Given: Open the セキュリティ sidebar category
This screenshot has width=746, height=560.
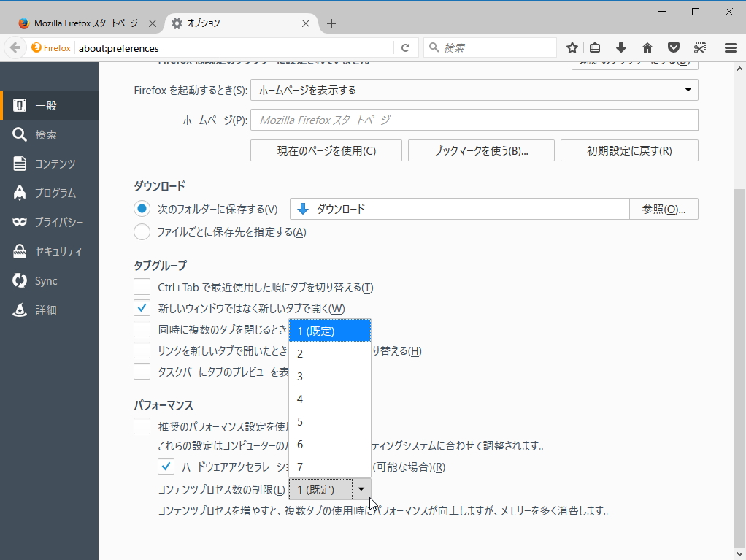Looking at the screenshot, I should (49, 251).
